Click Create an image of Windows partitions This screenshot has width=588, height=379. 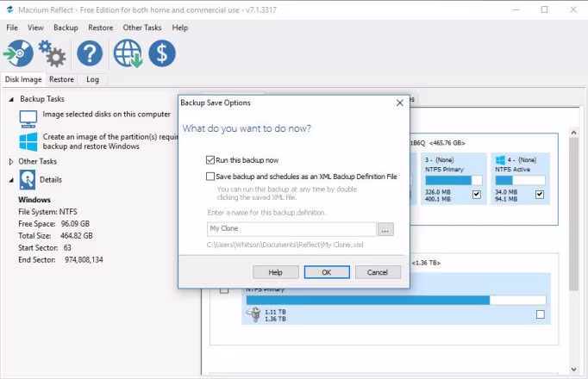point(110,141)
